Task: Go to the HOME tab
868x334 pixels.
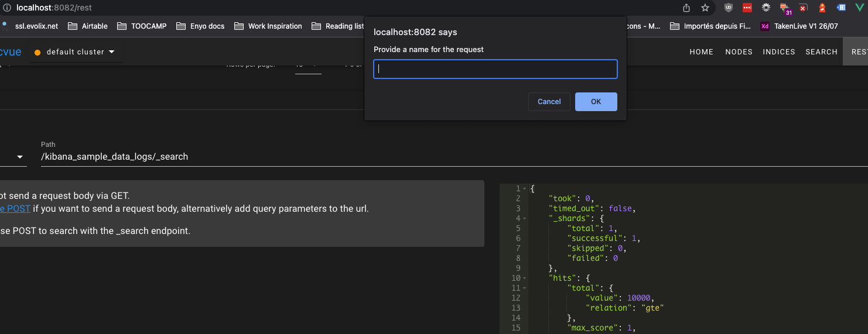Action: tap(701, 51)
